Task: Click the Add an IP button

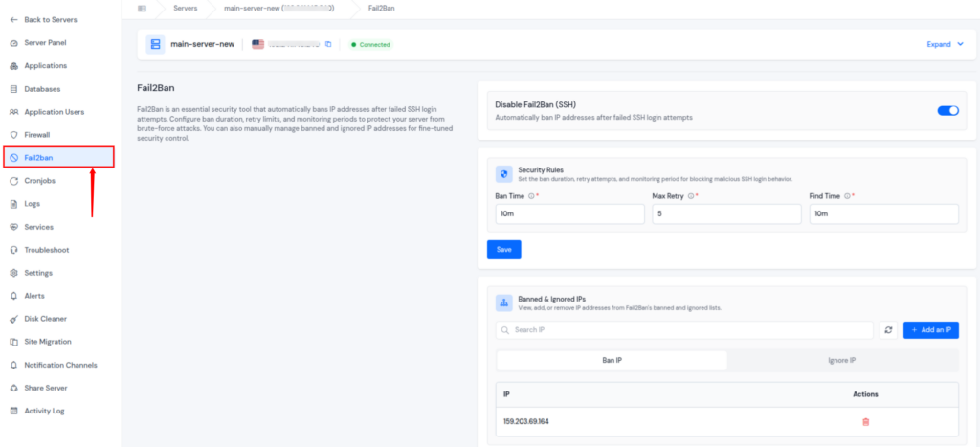Action: point(930,329)
